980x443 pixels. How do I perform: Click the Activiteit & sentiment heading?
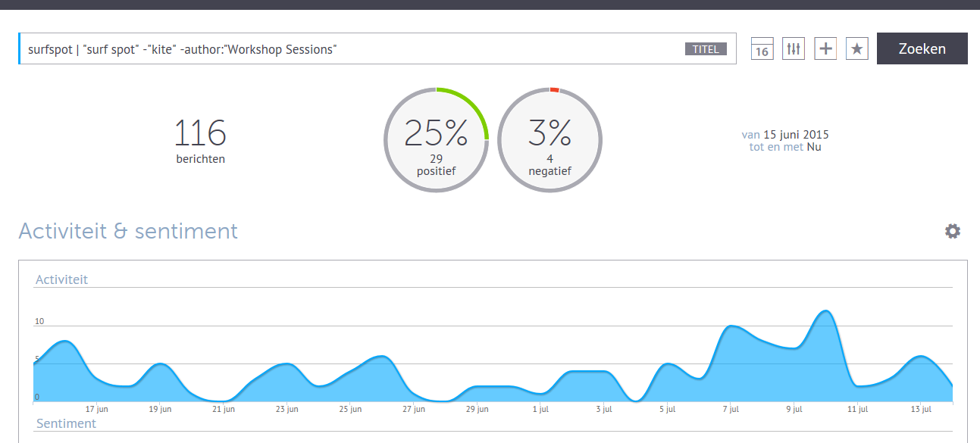(128, 231)
